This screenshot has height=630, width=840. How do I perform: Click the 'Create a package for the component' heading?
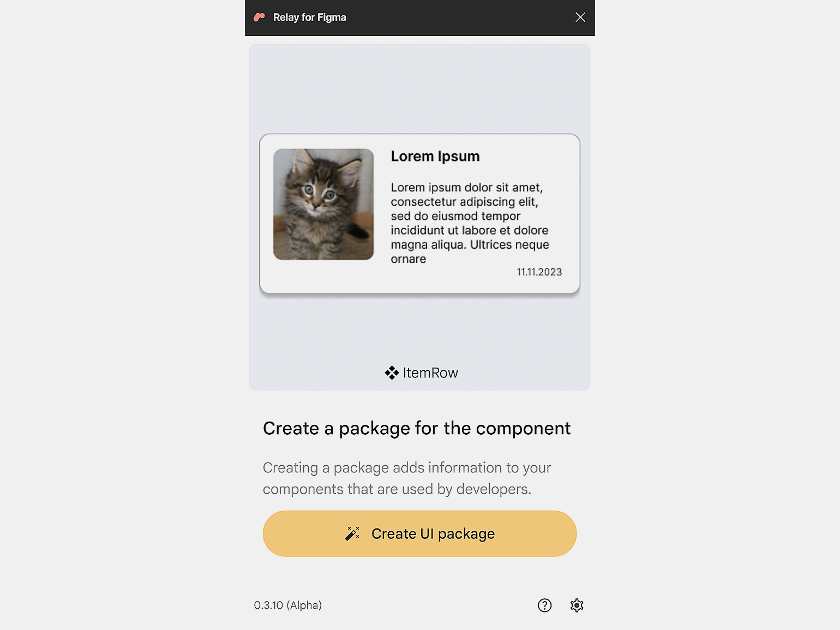417,429
